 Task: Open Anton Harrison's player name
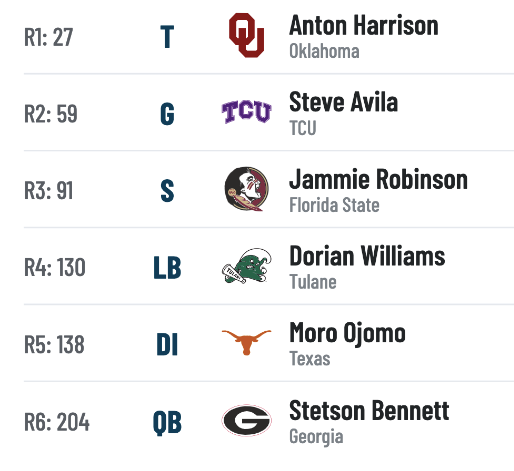[x=364, y=25]
